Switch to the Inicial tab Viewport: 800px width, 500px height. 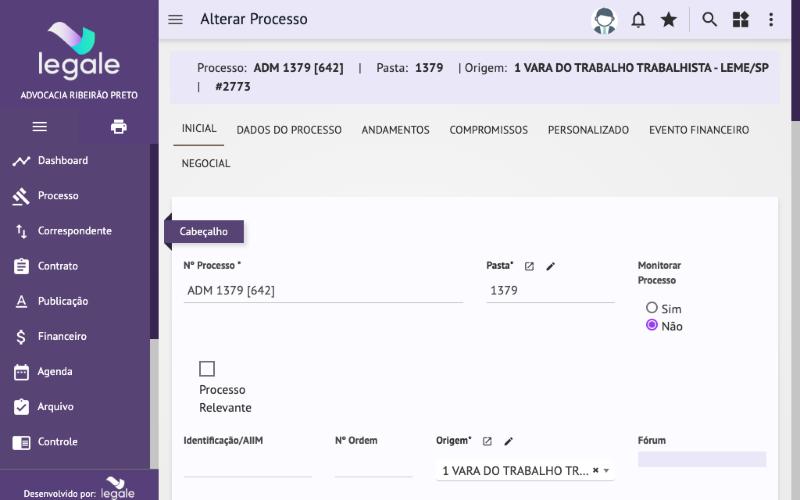199,129
